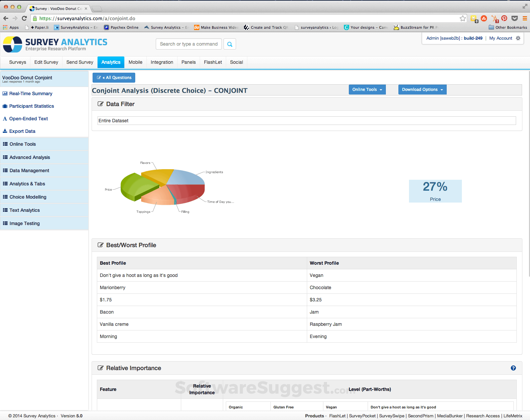Image resolution: width=530 pixels, height=420 pixels.
Task: Click the Data Filter pencil edit icon
Action: (101, 103)
